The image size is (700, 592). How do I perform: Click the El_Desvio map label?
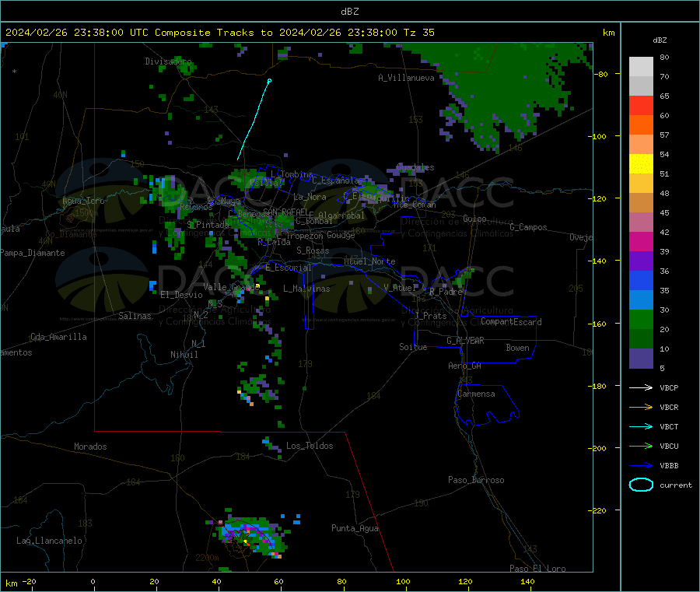point(181,295)
